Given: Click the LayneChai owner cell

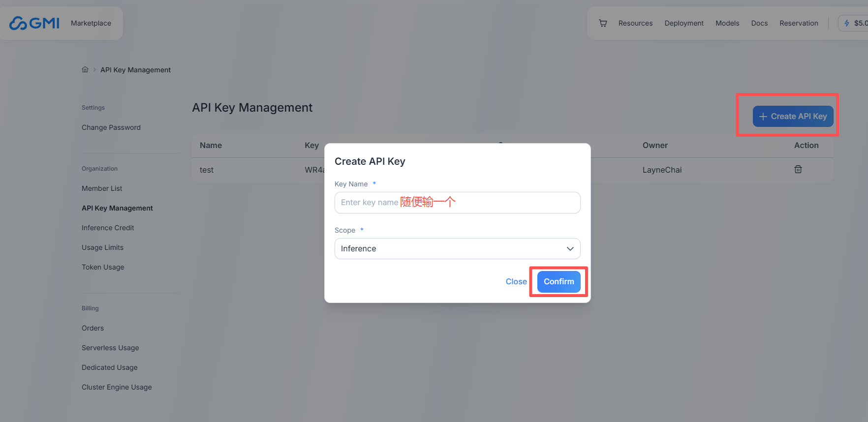Looking at the screenshot, I should [662, 170].
